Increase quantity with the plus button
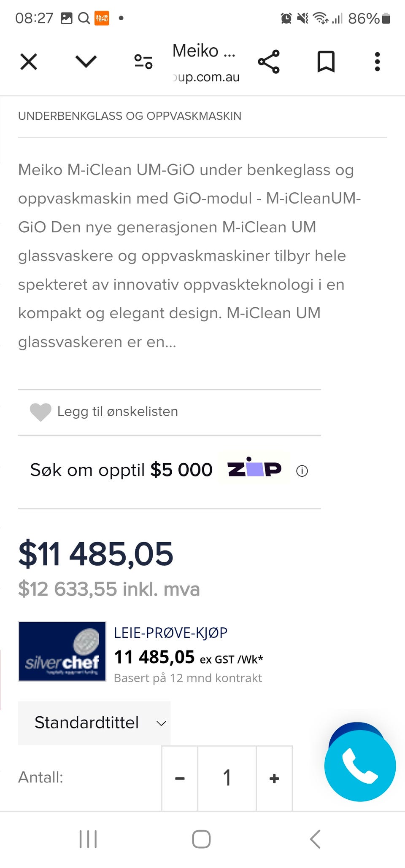Screen dimensions: 405x868 point(274,778)
